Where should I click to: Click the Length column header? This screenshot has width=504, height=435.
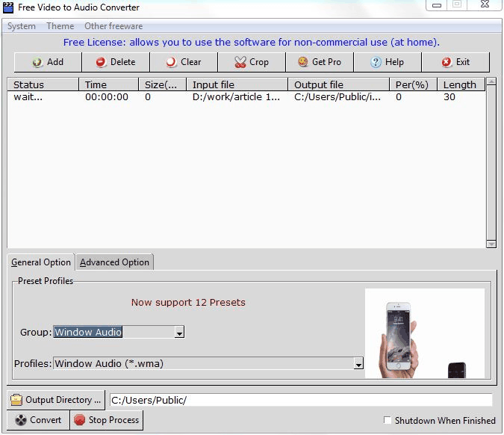coord(461,84)
